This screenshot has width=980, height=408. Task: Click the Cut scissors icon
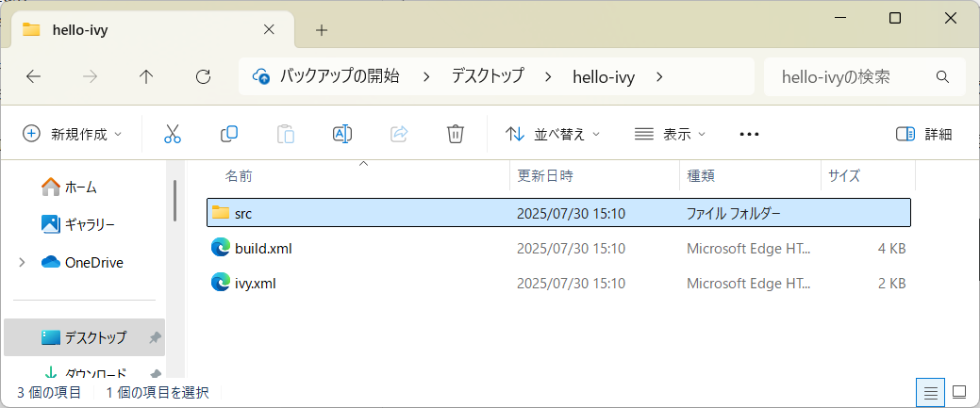click(173, 134)
